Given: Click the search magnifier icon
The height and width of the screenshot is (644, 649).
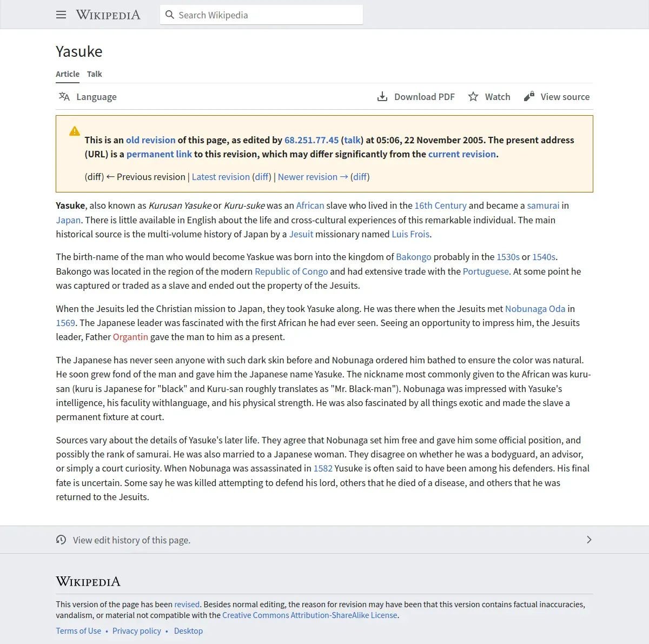Looking at the screenshot, I should tap(170, 15).
